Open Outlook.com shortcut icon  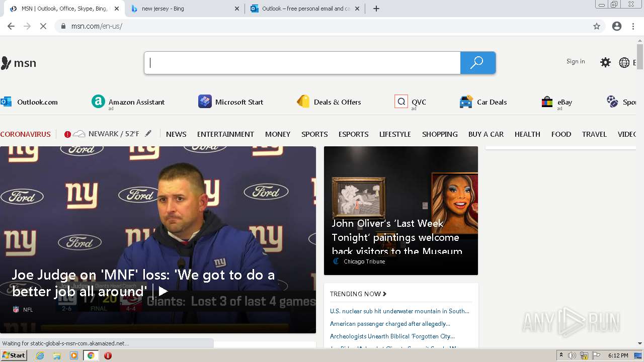[x=6, y=102]
